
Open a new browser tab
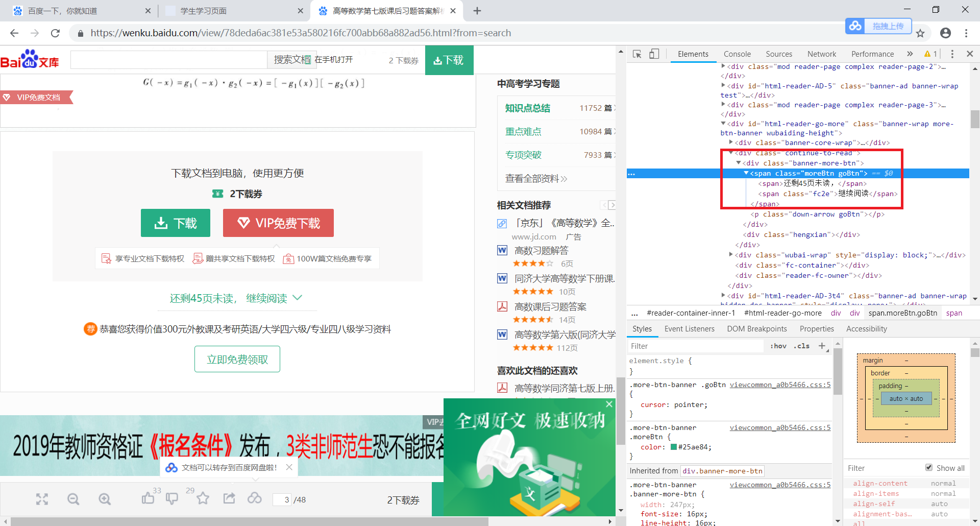point(477,11)
